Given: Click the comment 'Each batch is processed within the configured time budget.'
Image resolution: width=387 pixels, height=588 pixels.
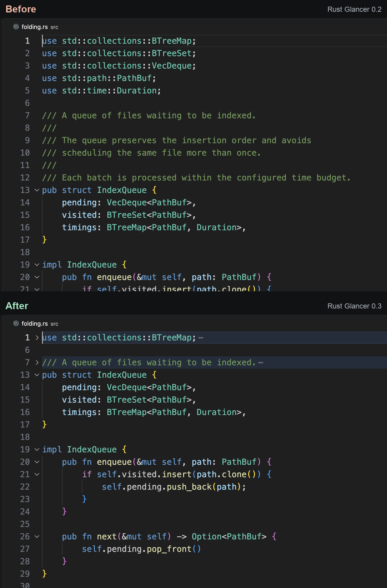Looking at the screenshot, I should pyautogui.click(x=207, y=178).
